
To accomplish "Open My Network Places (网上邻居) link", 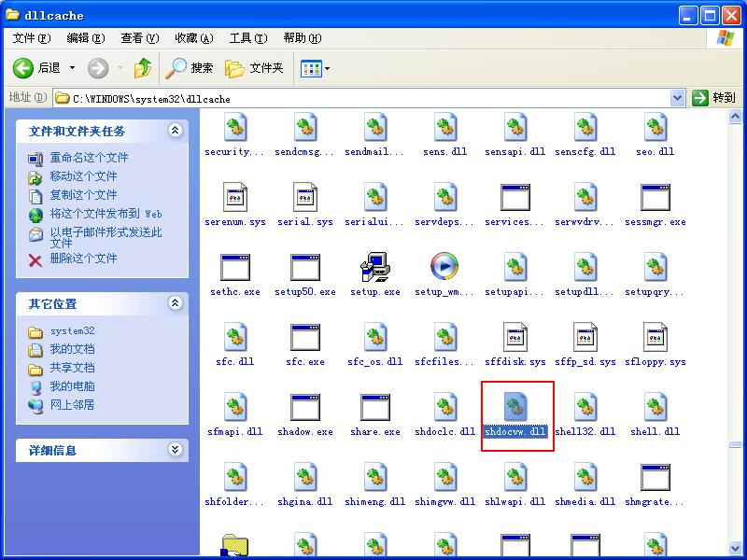I will (x=73, y=405).
